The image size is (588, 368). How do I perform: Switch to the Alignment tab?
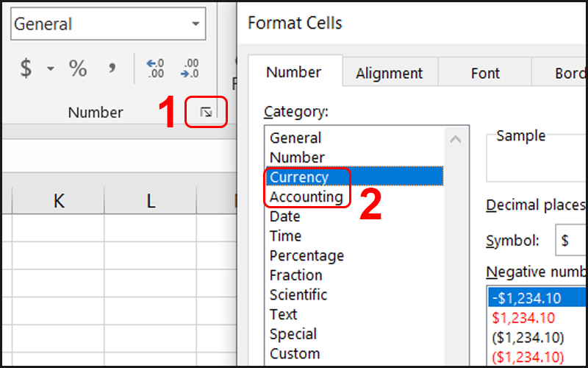point(390,73)
